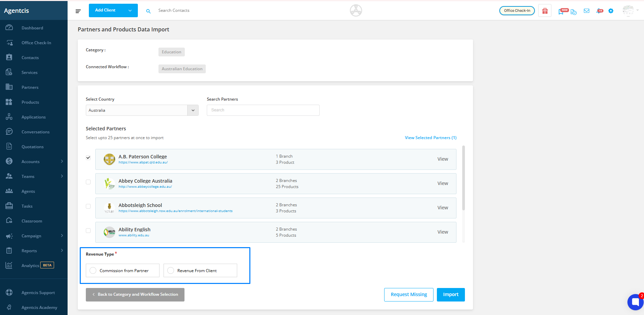
Task: Open the gift box icon
Action: coord(545,11)
